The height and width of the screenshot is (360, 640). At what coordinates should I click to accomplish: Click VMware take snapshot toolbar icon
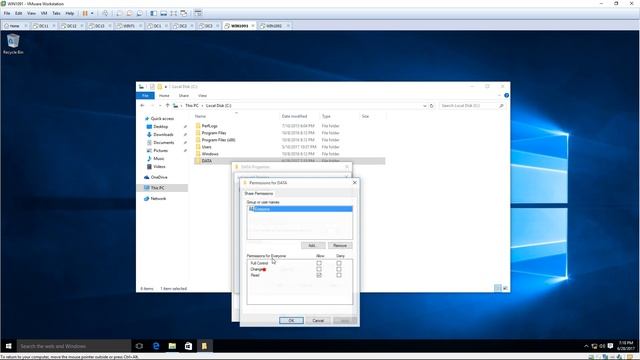point(119,13)
